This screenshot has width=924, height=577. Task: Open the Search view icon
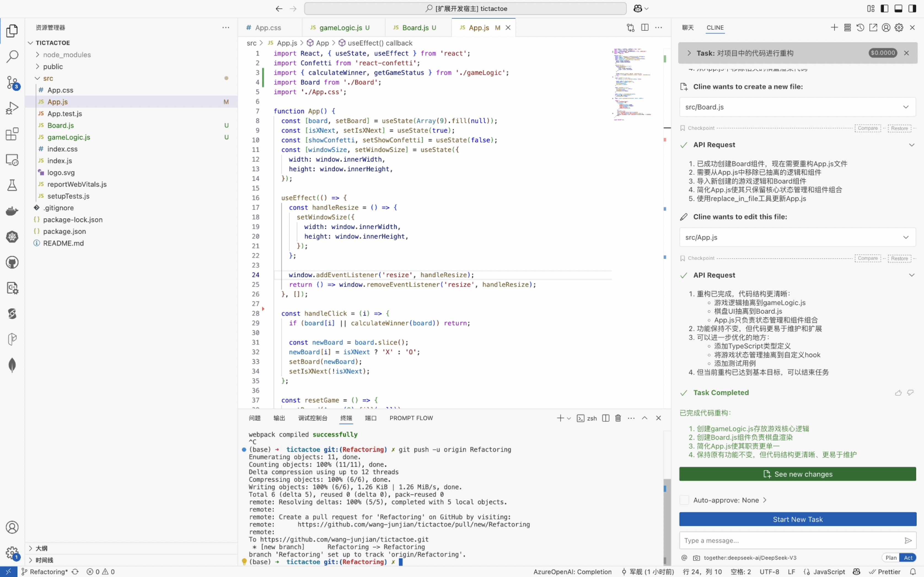pyautogui.click(x=12, y=56)
